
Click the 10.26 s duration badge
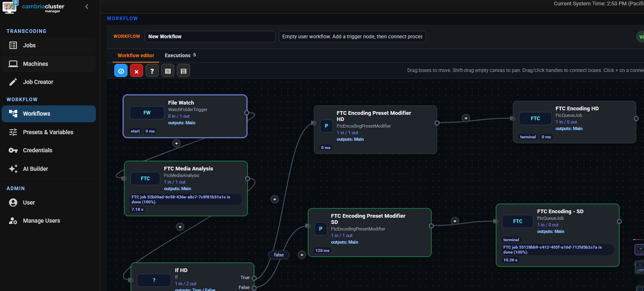point(510,260)
